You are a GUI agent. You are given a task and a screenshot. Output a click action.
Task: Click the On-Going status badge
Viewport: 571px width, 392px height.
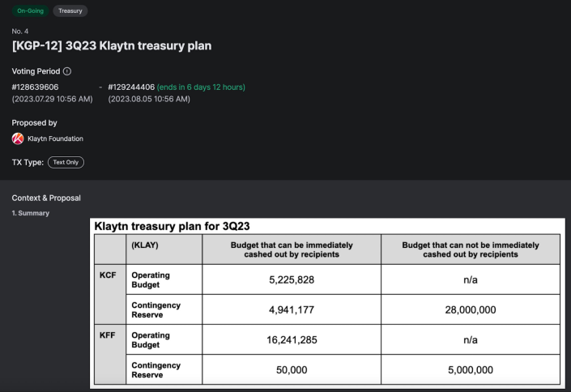coord(30,11)
